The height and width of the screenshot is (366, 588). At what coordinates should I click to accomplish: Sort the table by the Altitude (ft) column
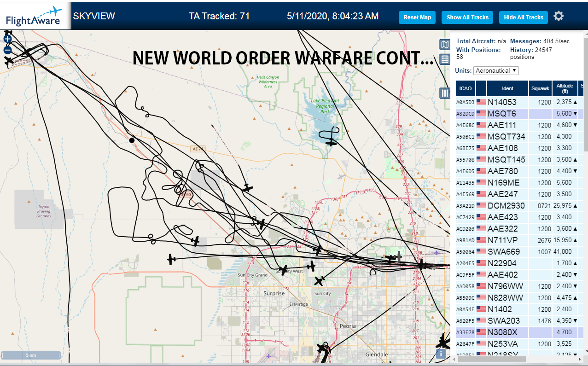tap(565, 88)
